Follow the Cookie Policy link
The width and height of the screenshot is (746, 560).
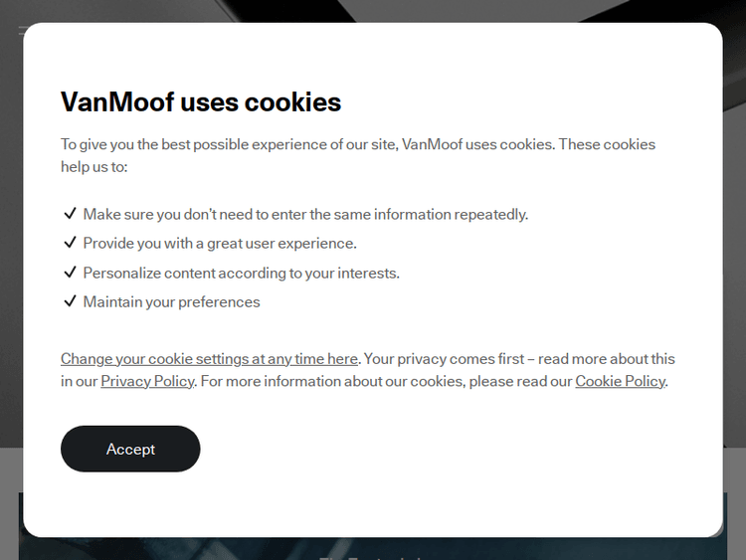point(620,381)
